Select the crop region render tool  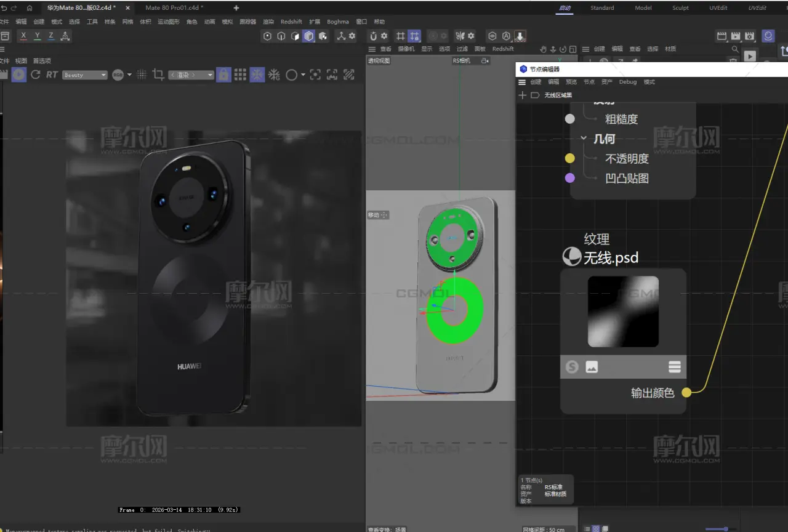(x=158, y=75)
